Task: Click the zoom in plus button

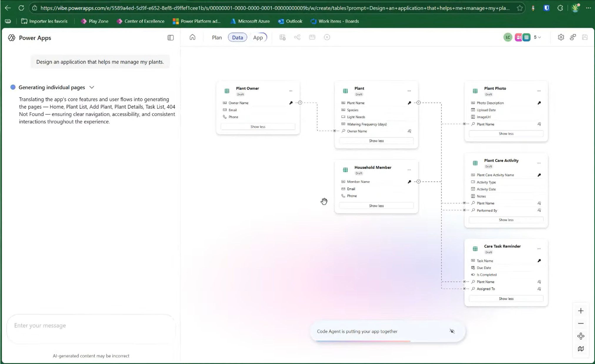Action: [x=581, y=311]
